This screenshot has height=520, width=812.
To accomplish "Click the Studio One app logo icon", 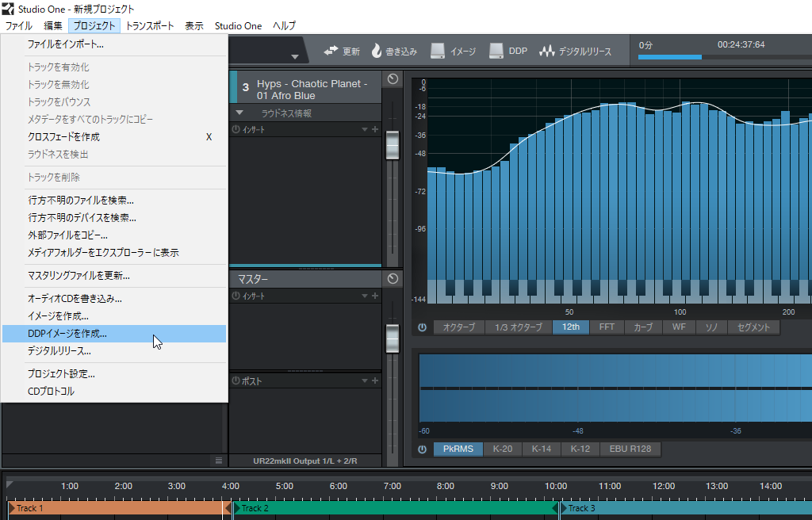I will [8, 9].
